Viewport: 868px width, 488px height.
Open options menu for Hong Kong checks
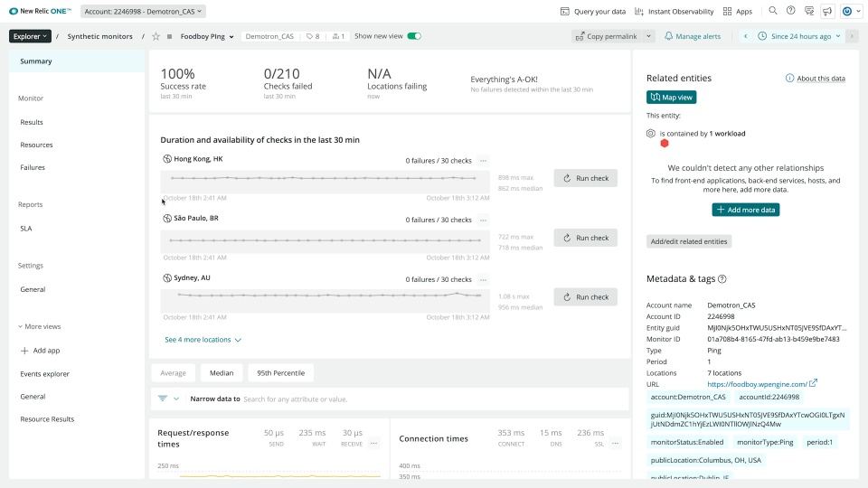[x=483, y=161]
